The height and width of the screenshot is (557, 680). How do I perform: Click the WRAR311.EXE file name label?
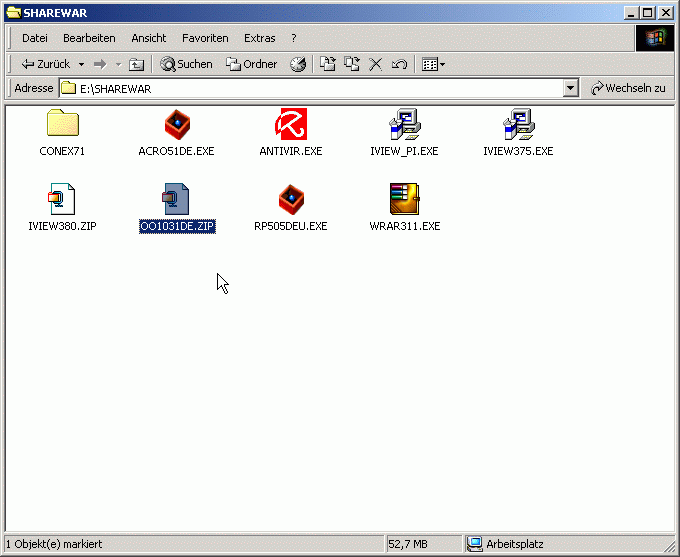click(x=405, y=226)
